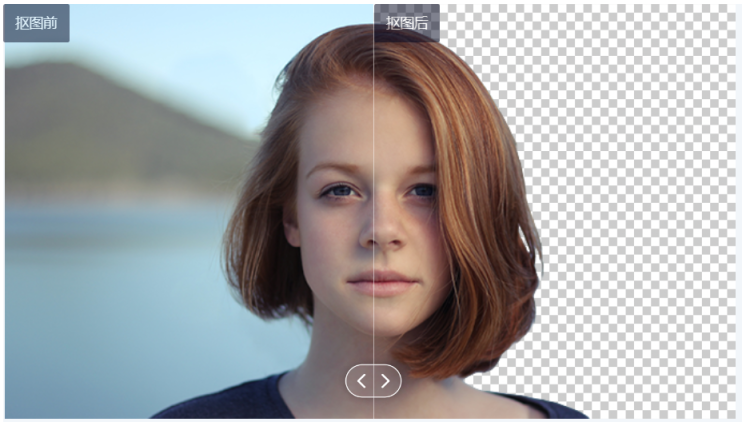The width and height of the screenshot is (742, 422).
Task: Click the 抠图后 label
Action: coord(407,23)
